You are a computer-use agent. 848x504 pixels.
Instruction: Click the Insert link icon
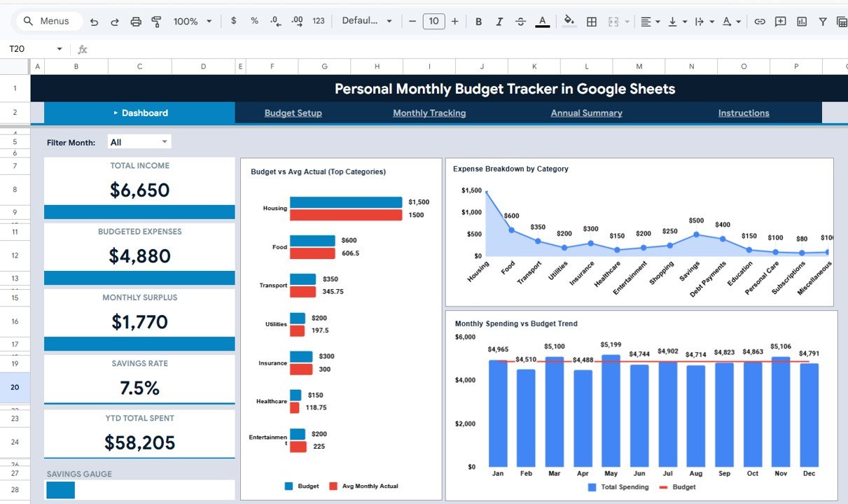click(x=760, y=21)
